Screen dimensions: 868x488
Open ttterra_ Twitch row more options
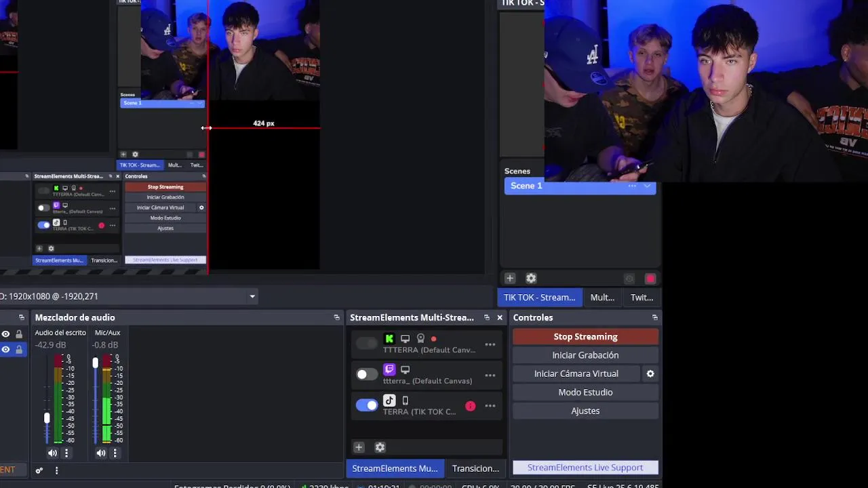pos(490,375)
